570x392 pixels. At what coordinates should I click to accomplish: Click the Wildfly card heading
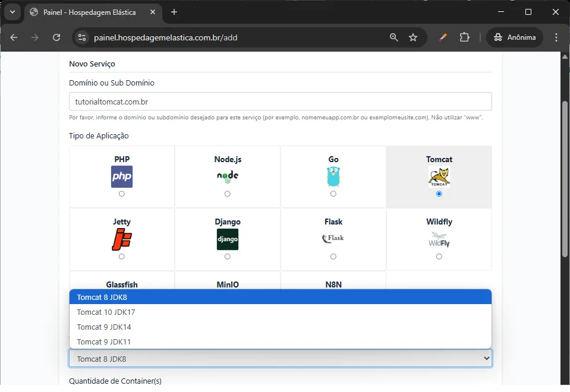[439, 222]
